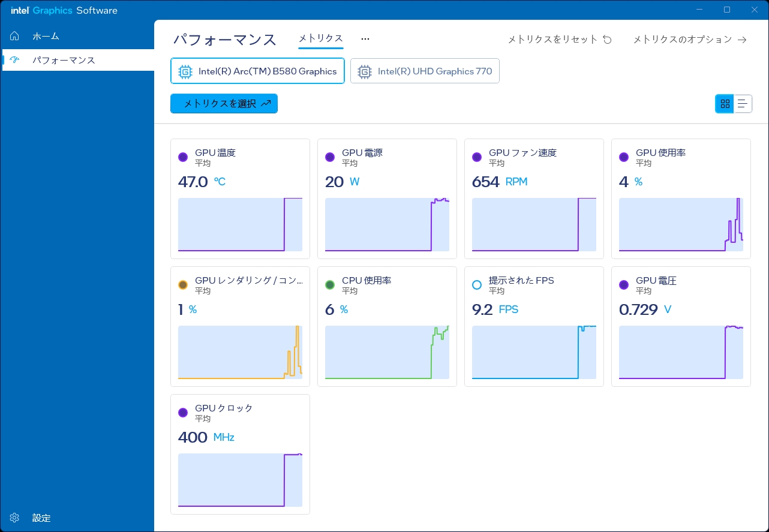769x532 pixels.
Task: Minimize the Intel Graphics Software window
Action: click(699, 10)
